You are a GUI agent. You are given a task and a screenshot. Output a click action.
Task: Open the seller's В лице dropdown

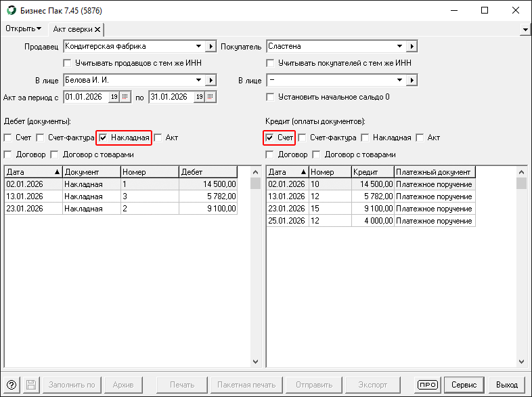click(x=198, y=80)
